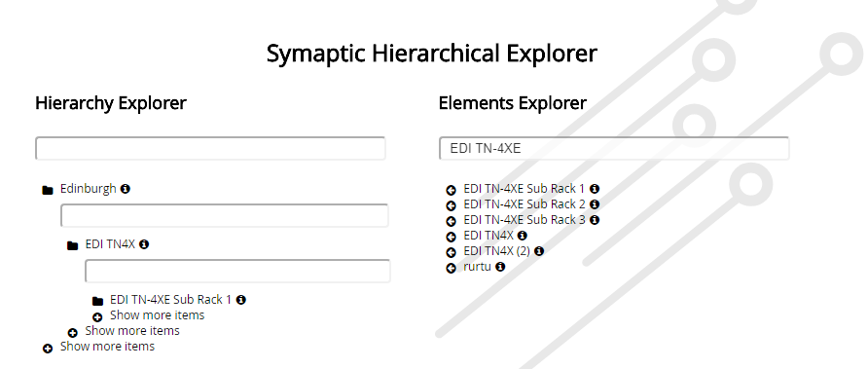The height and width of the screenshot is (369, 868).
Task: Click the Elements Explorer search box
Action: [614, 149]
